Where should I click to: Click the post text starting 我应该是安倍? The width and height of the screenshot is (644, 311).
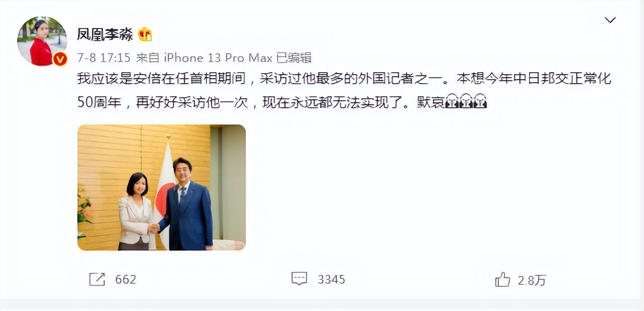(344, 79)
